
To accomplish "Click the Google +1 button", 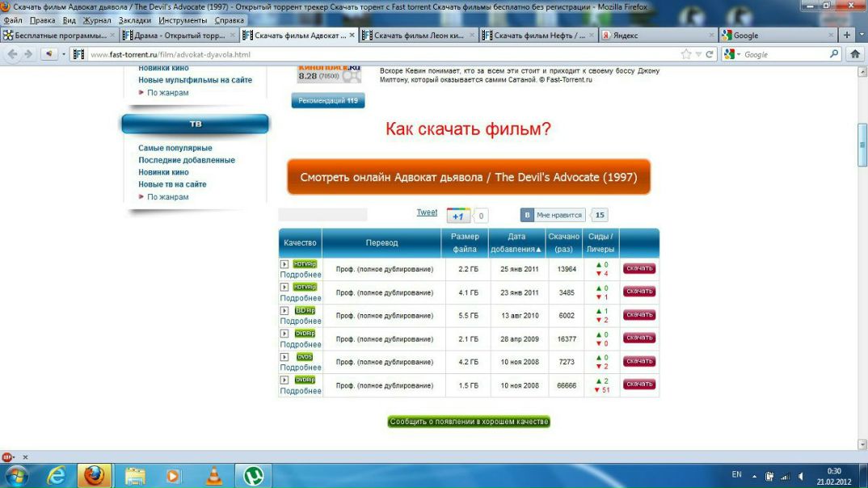I will 457,216.
